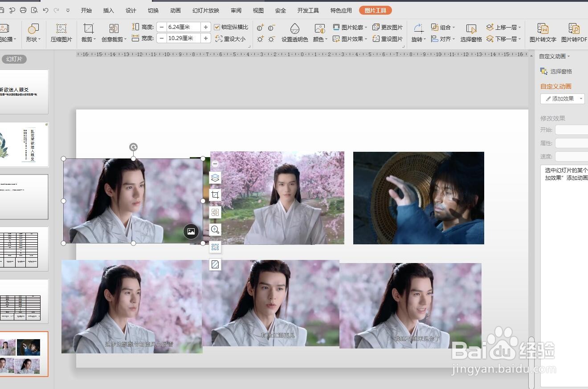This screenshot has width=588, height=389.
Task: Click the rotation handle above selected image
Action: [133, 147]
